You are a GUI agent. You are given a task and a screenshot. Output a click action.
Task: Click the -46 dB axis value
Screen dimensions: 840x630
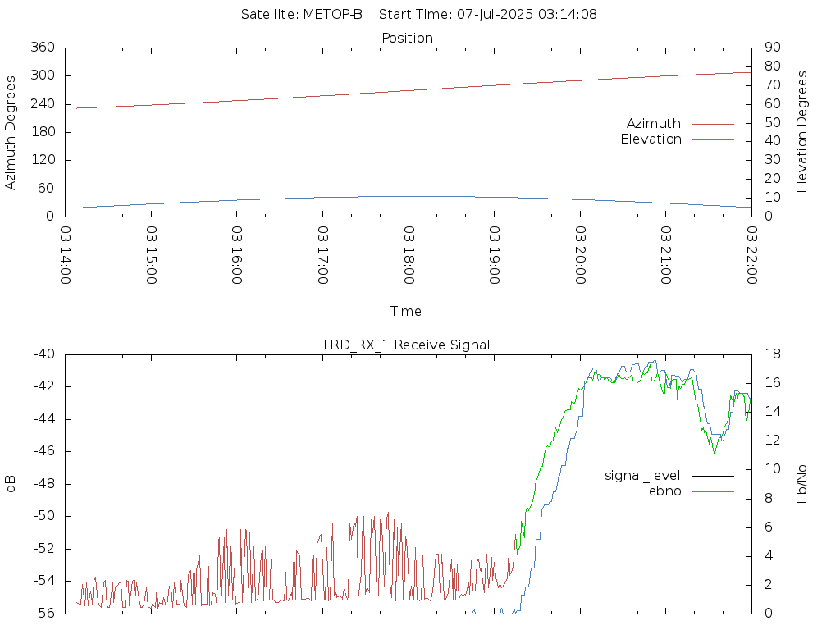pyautogui.click(x=44, y=451)
